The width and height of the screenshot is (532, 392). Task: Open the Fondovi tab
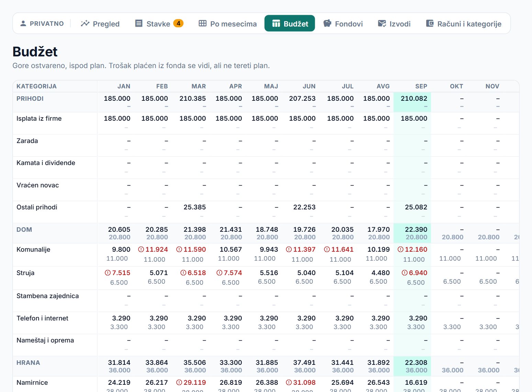click(x=343, y=23)
